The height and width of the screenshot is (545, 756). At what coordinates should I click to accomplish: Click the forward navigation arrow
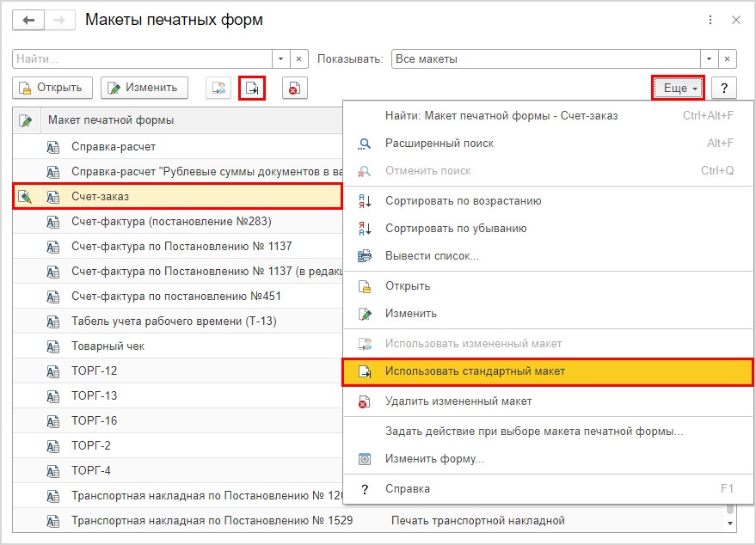59,21
